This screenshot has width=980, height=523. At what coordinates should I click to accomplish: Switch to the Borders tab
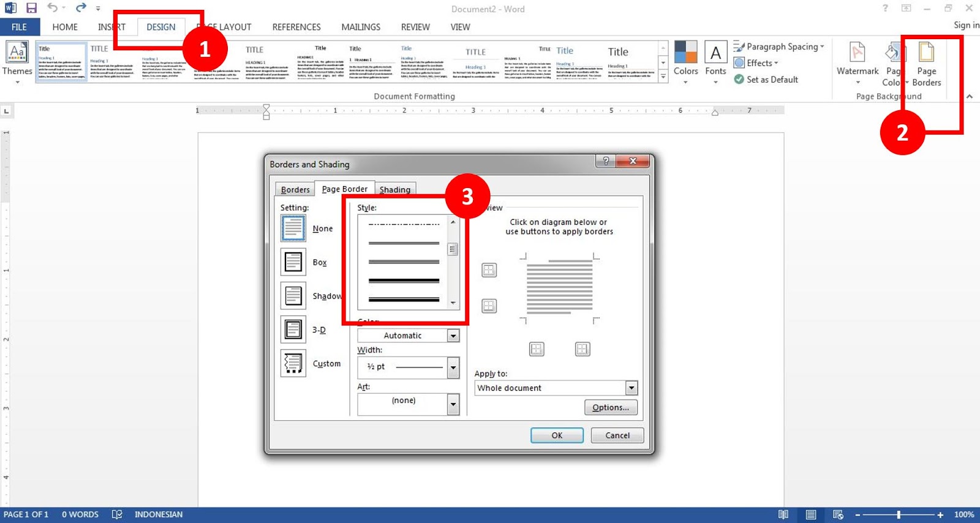(295, 189)
